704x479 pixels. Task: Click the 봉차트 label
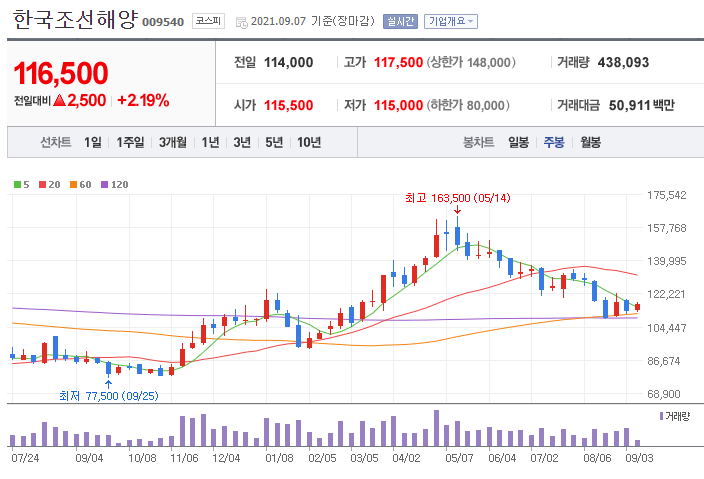tap(479, 142)
